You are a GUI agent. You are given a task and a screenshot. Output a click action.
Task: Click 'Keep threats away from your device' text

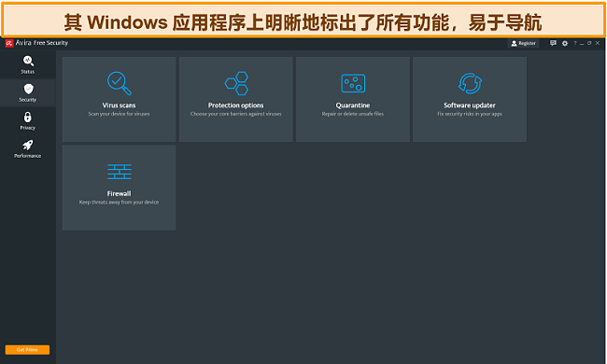click(x=119, y=202)
